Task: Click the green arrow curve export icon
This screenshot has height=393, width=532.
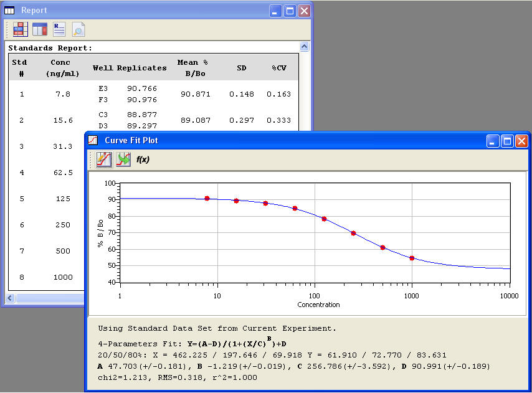Action: 123,159
